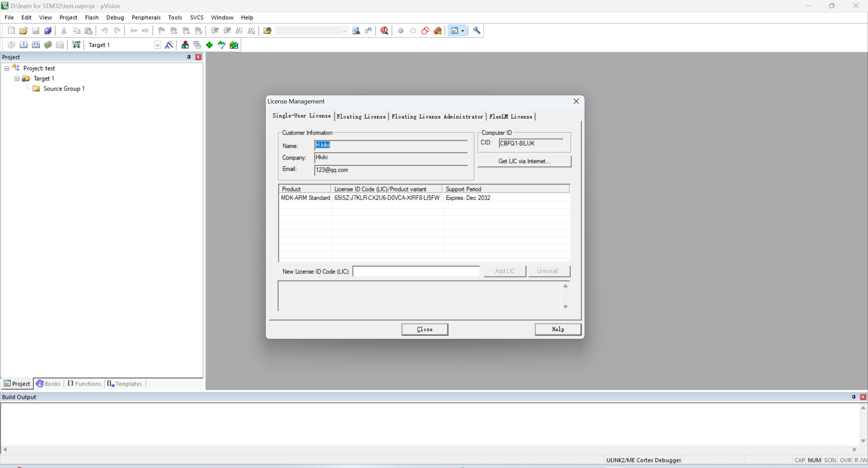868x468 pixels.
Task: Collapse the Project: test tree node
Action: [x=7, y=69]
